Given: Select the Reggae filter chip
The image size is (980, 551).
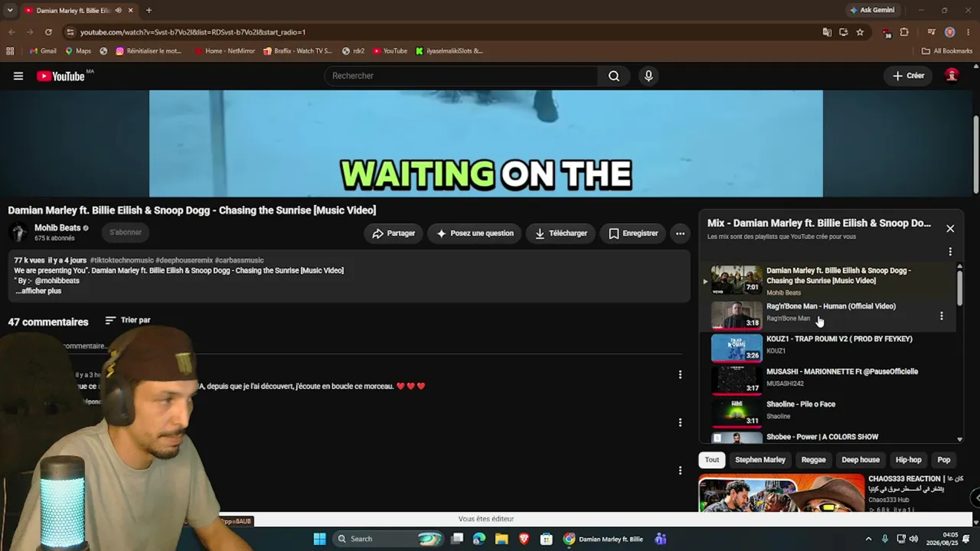Looking at the screenshot, I should (813, 460).
